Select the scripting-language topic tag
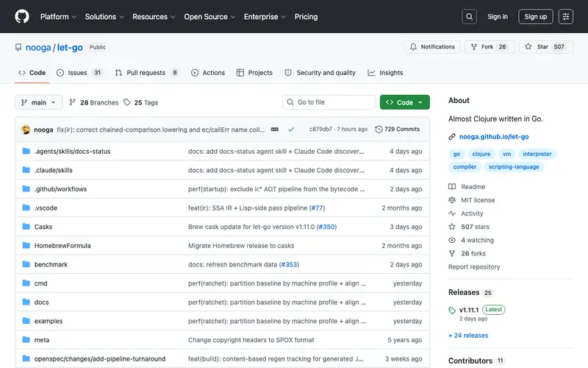The width and height of the screenshot is (588, 368). coord(514,167)
